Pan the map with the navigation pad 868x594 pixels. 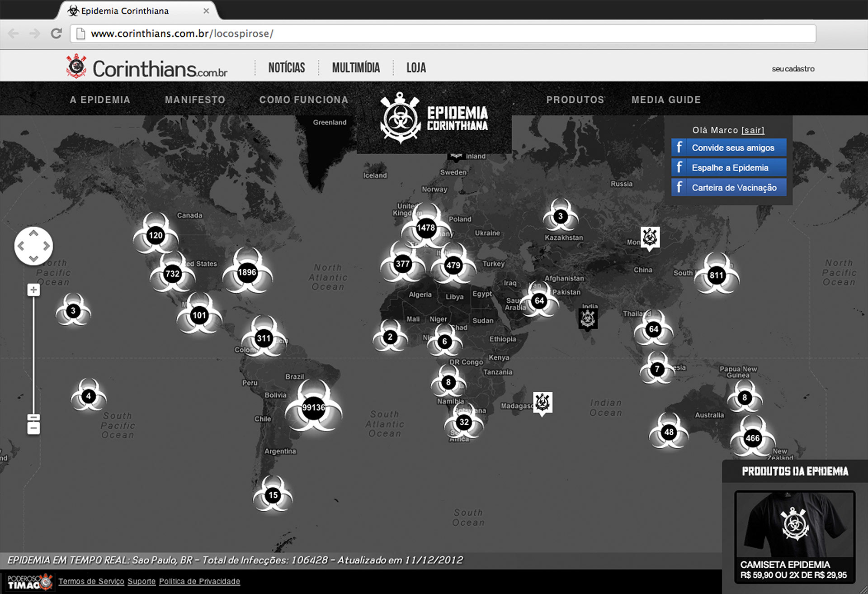33,246
